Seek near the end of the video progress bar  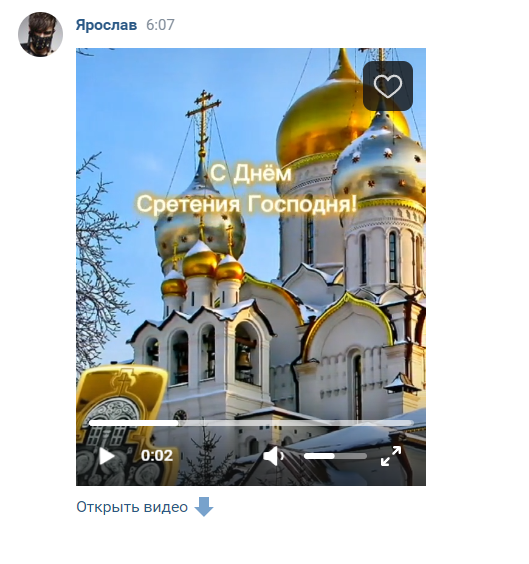coord(405,423)
